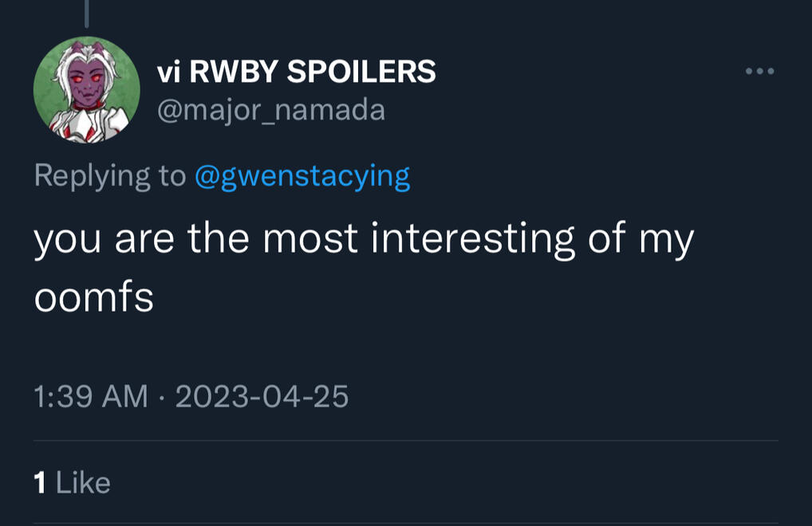Image resolution: width=812 pixels, height=526 pixels.
Task: Click the word "interesting" in the tweet
Action: point(473,239)
